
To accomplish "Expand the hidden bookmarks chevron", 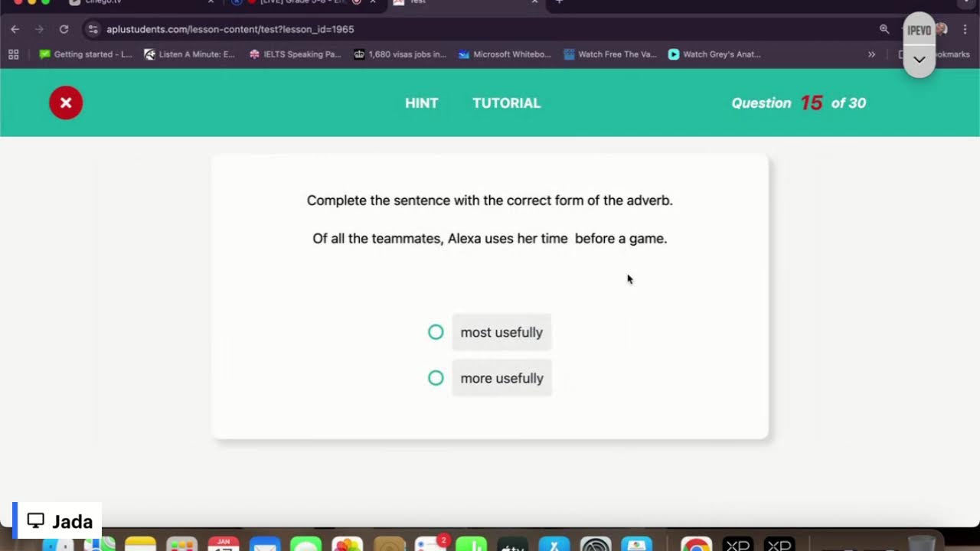I will (x=871, y=54).
